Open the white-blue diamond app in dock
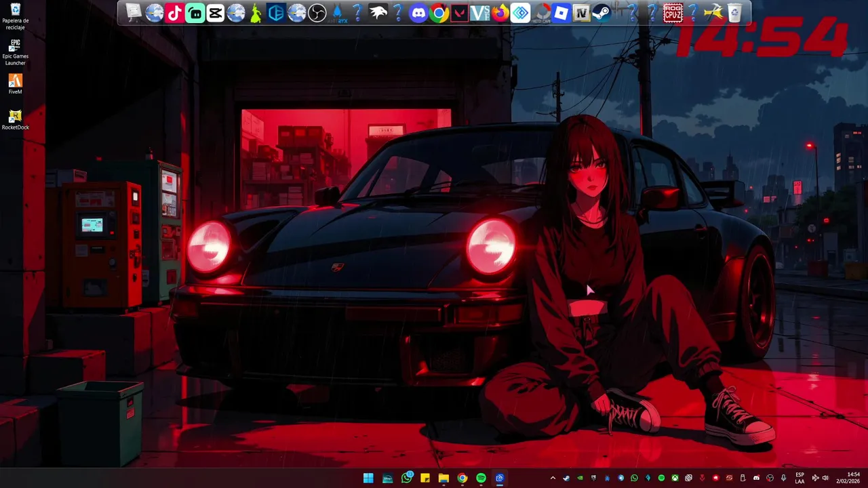This screenshot has height=488, width=868. coord(520,13)
